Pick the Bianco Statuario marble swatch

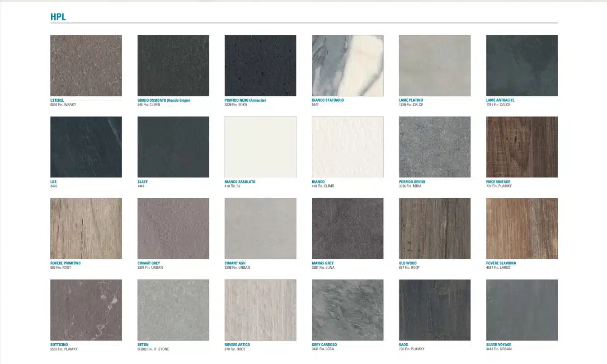point(348,65)
